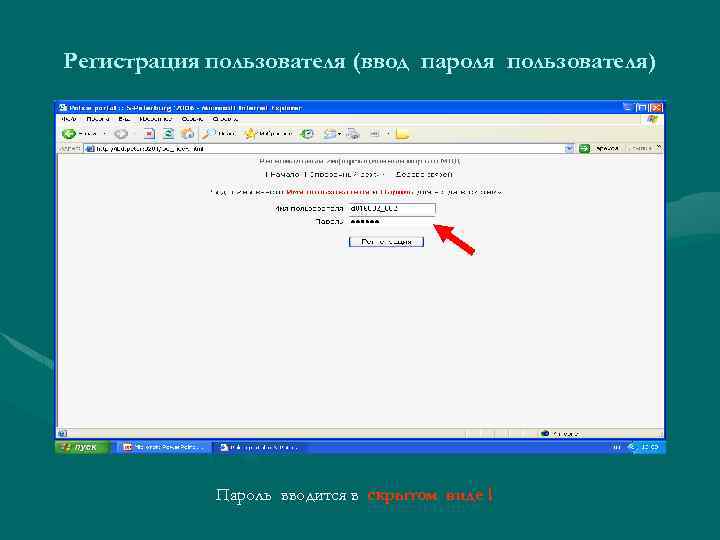Viewport: 720px width, 540px height.
Task: Click the URL address bar field
Action: [329, 148]
